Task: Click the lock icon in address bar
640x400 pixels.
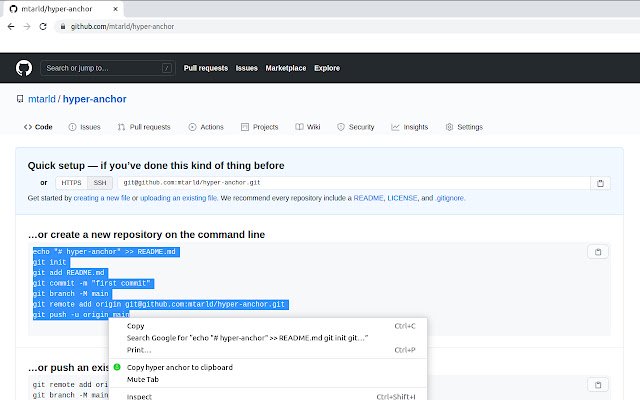Action: tap(62, 27)
